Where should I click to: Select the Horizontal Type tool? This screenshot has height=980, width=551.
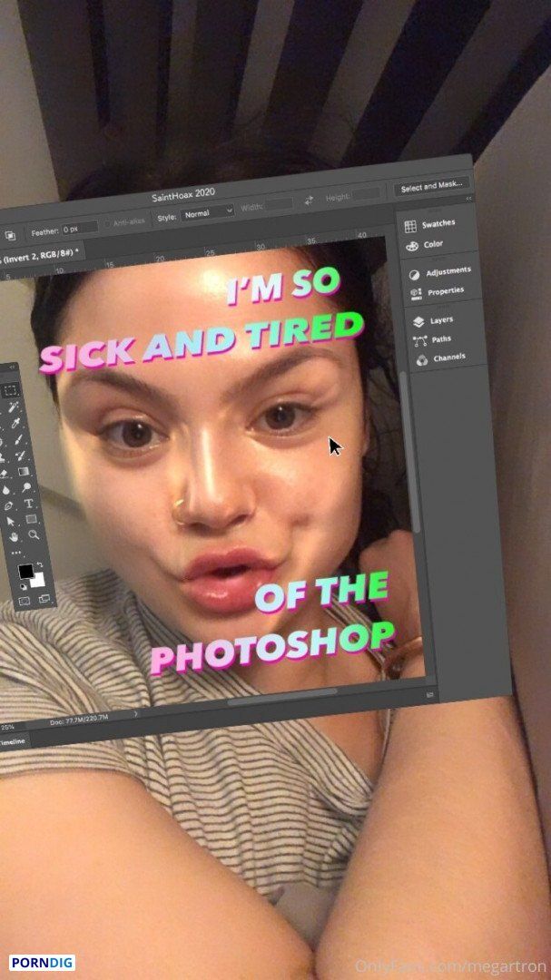[29, 503]
